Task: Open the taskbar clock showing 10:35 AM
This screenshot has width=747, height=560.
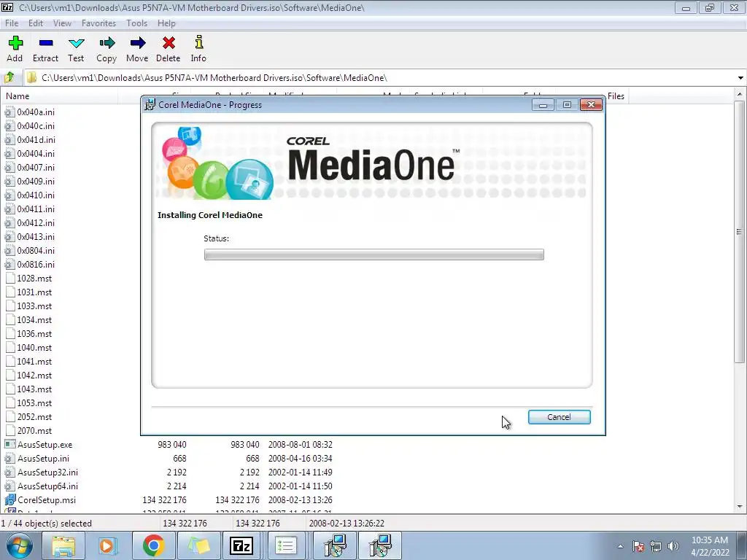Action: [x=710, y=546]
